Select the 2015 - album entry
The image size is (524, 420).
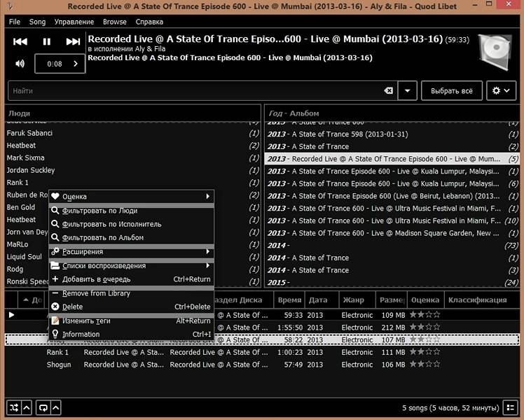(392, 282)
